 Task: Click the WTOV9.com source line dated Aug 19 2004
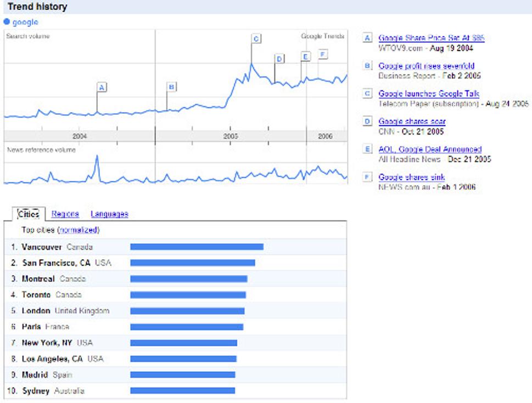425,48
